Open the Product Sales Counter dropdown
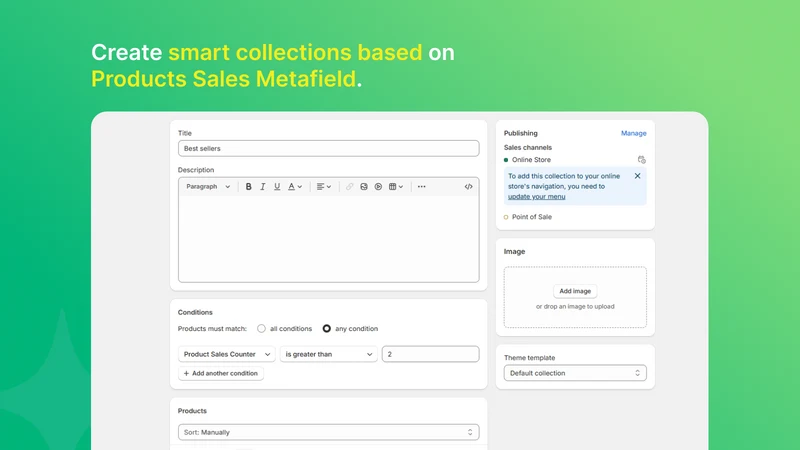800x450 pixels. (227, 354)
